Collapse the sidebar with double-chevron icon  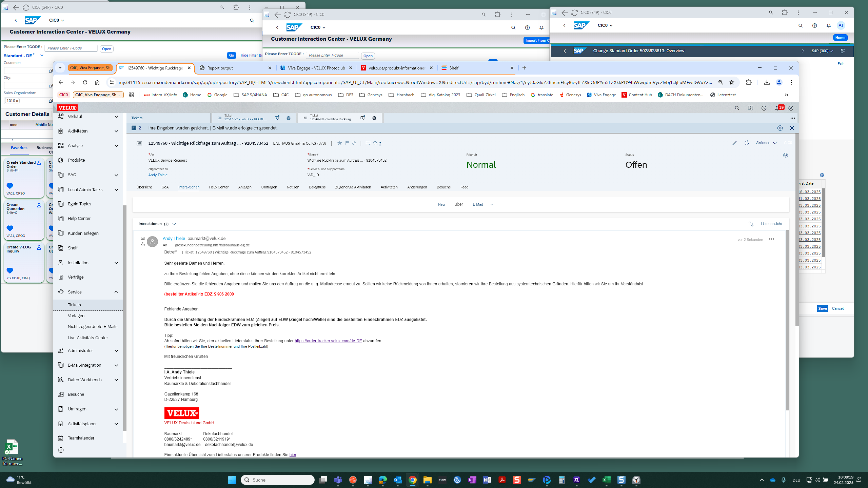[61, 450]
